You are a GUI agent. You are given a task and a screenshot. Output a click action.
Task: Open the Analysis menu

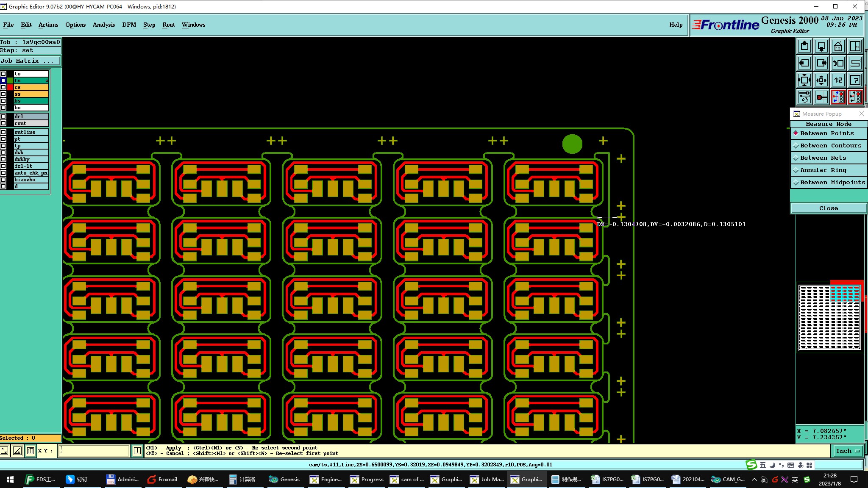103,25
